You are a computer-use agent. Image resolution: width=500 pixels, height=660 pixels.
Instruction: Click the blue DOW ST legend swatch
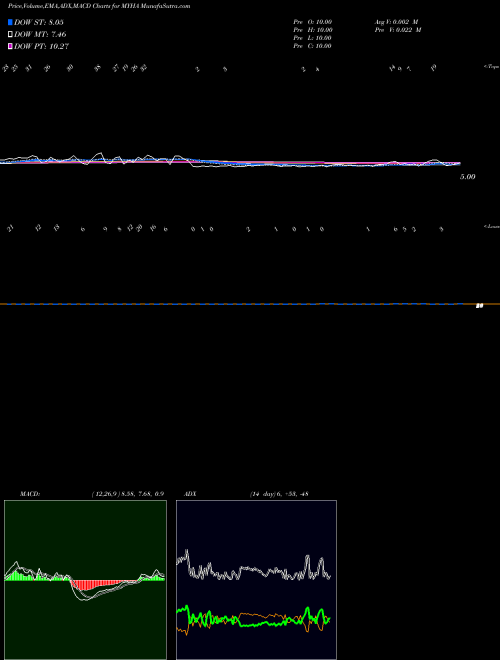(10, 22)
